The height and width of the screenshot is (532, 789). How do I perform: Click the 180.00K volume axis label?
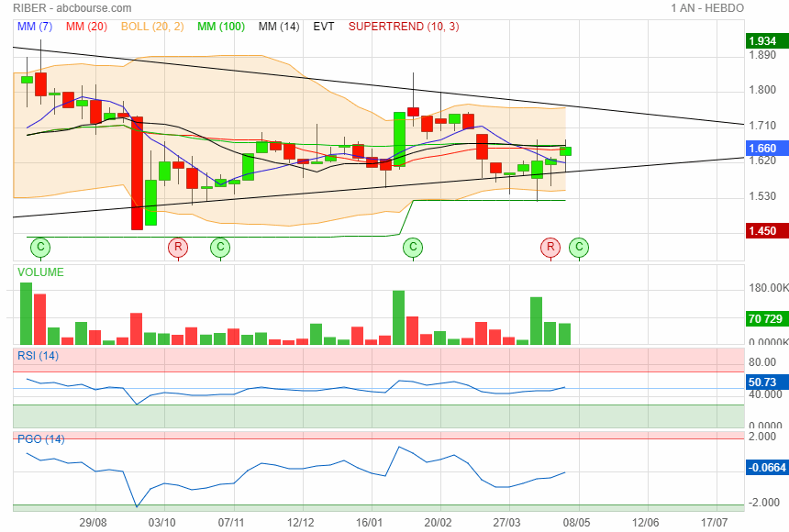769,288
